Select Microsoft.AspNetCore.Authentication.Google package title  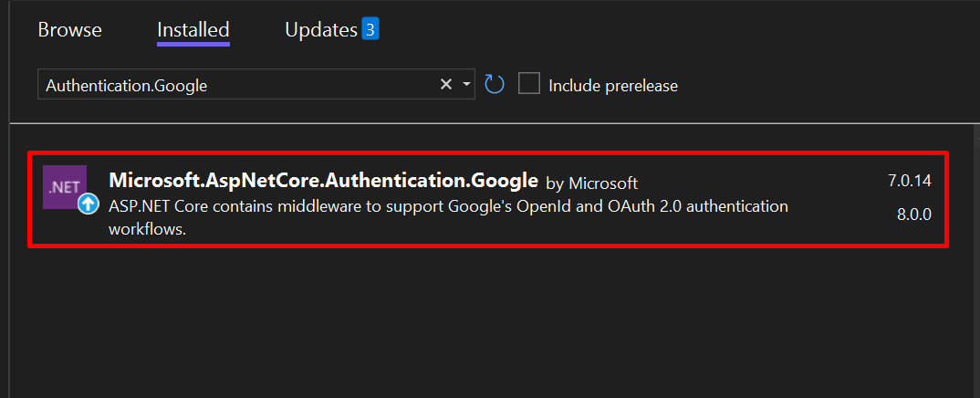pos(323,181)
